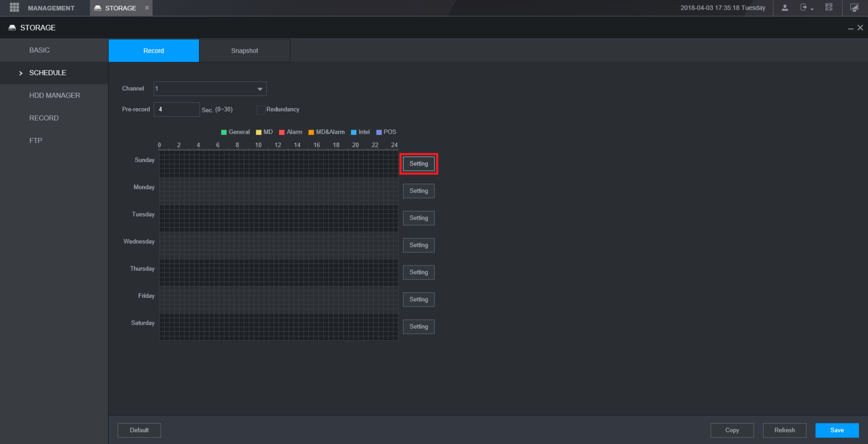The image size is (868, 444).
Task: Open the Channel dropdown
Action: tap(210, 88)
